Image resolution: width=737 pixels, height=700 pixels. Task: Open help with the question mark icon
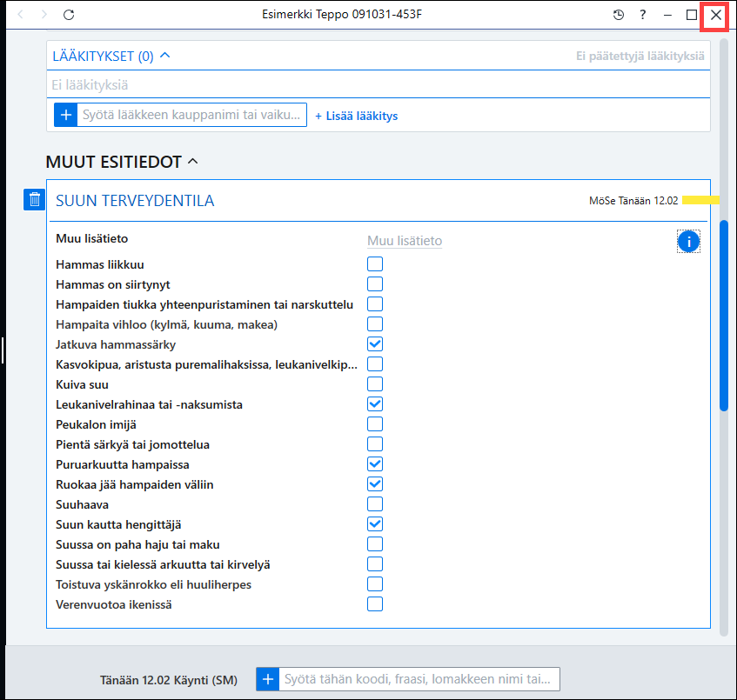(x=642, y=15)
